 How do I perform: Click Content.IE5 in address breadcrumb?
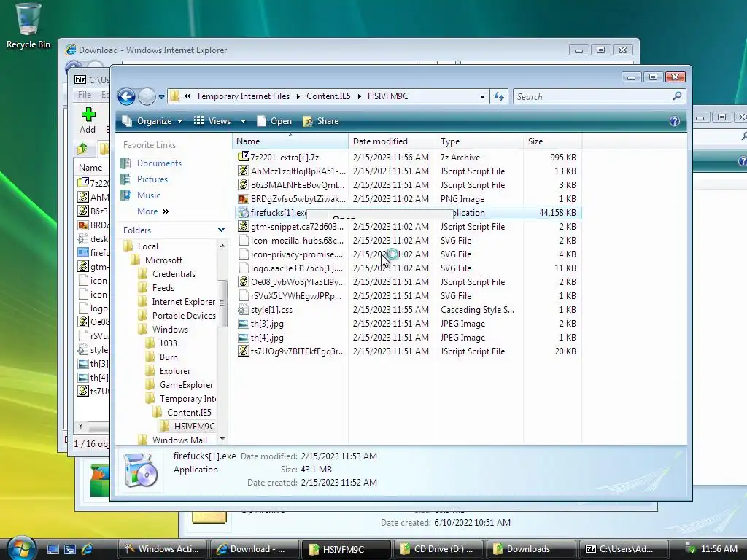point(328,96)
